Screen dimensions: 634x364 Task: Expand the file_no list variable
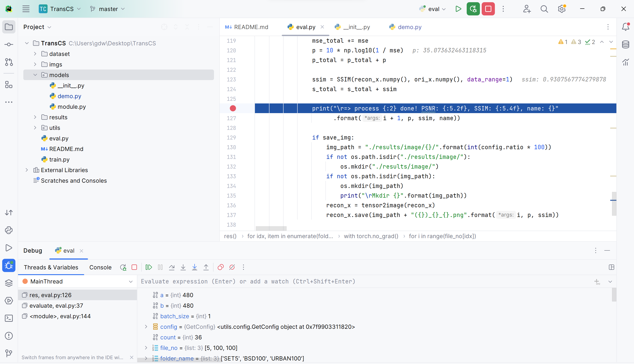pyautogui.click(x=146, y=348)
